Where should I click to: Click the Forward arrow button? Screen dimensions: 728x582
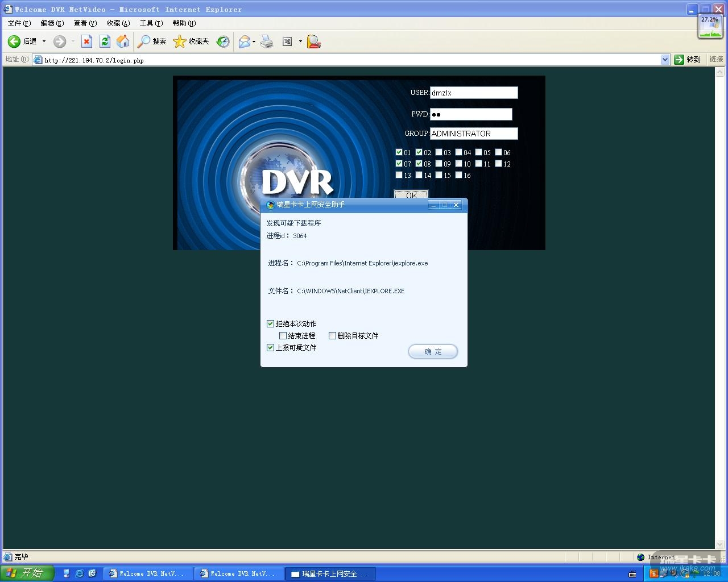60,41
